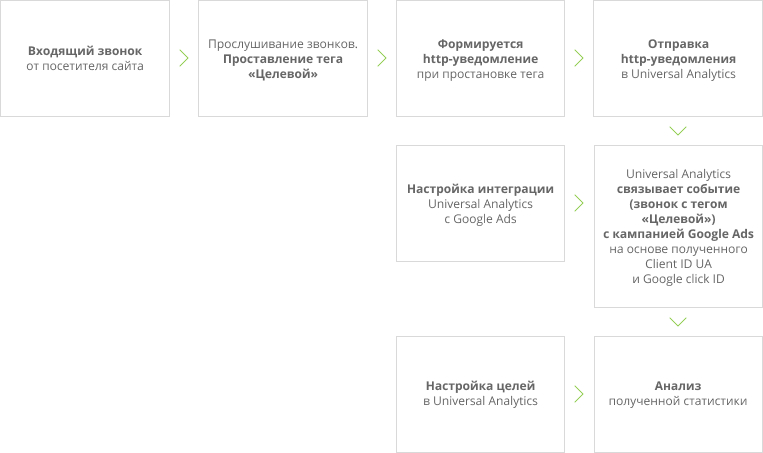Click the arrow after Проставление тега box
This screenshot has height=453, width=763.
[x=382, y=58]
